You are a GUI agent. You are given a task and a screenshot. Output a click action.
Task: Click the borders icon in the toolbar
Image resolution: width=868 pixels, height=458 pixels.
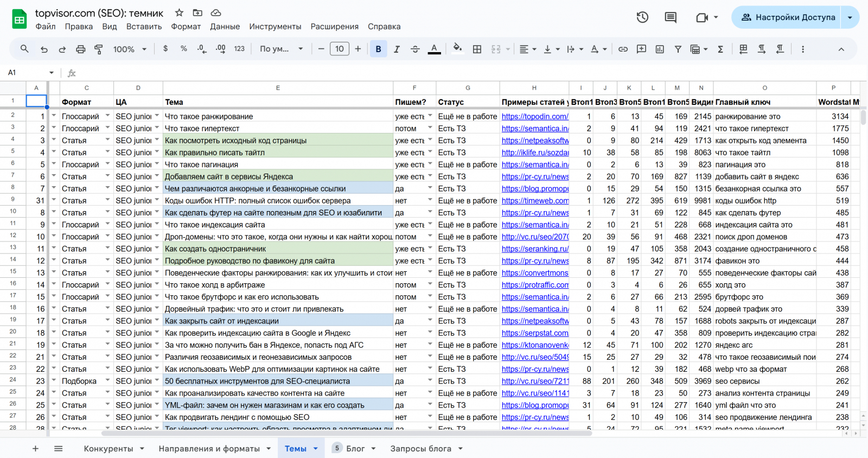[x=477, y=49]
